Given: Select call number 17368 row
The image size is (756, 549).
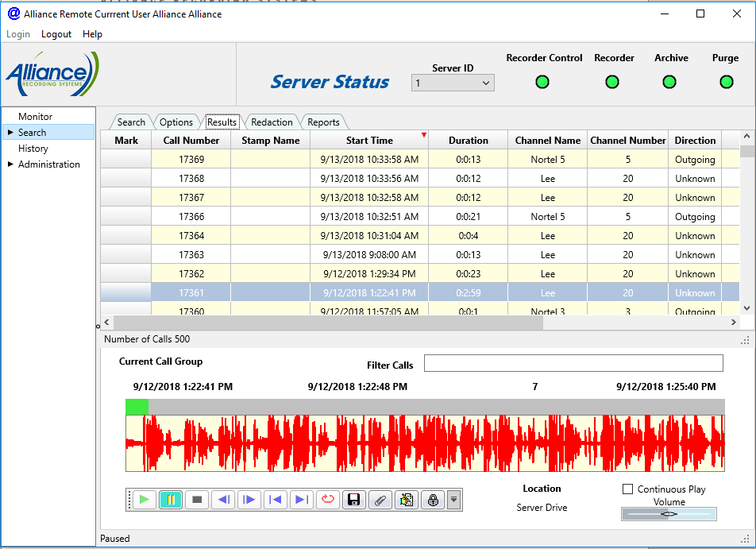Looking at the screenshot, I should tap(420, 179).
